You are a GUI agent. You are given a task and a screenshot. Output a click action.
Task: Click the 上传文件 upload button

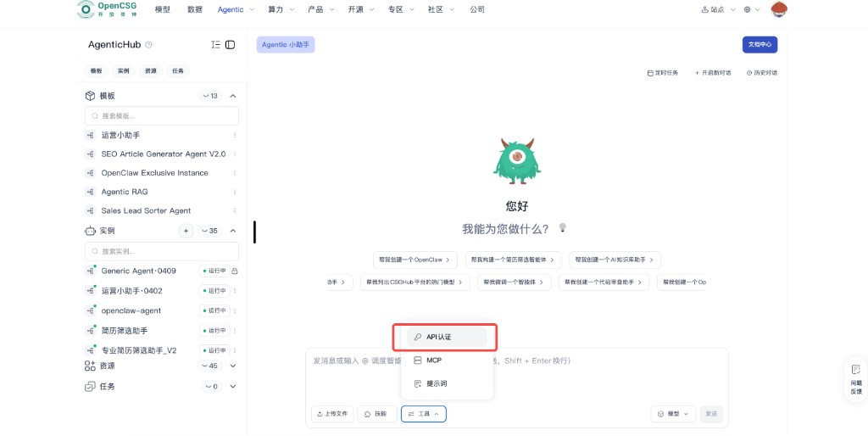pos(331,414)
